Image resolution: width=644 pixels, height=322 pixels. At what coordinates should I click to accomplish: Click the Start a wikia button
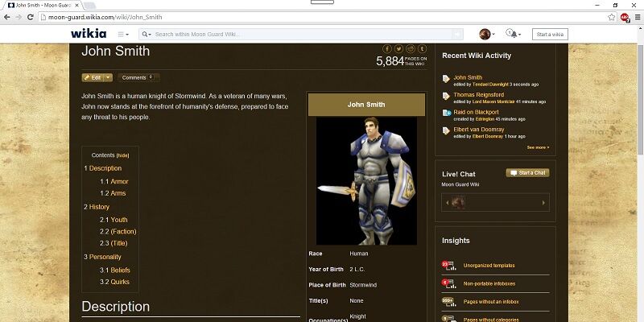tap(550, 34)
